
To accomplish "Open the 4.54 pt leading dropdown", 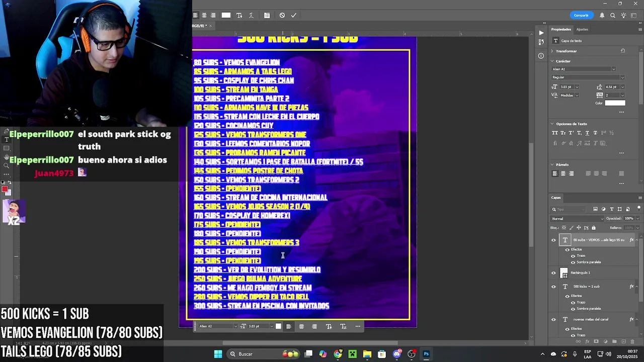I will pos(622,87).
